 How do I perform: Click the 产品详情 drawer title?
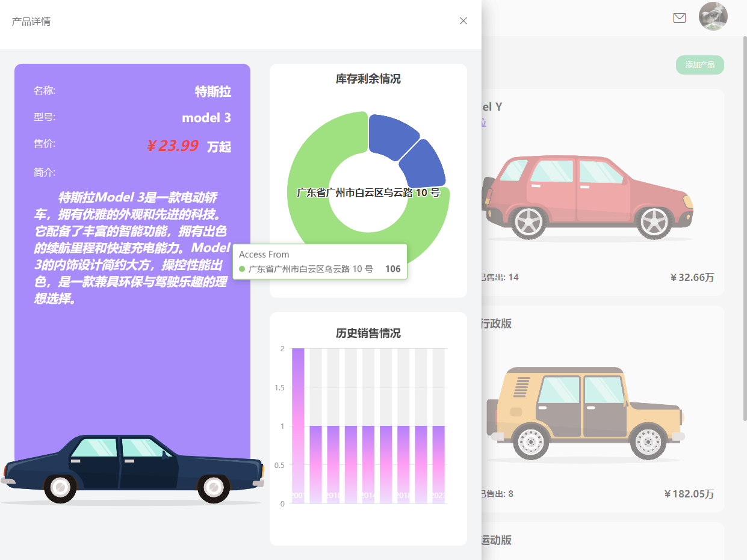(x=31, y=22)
